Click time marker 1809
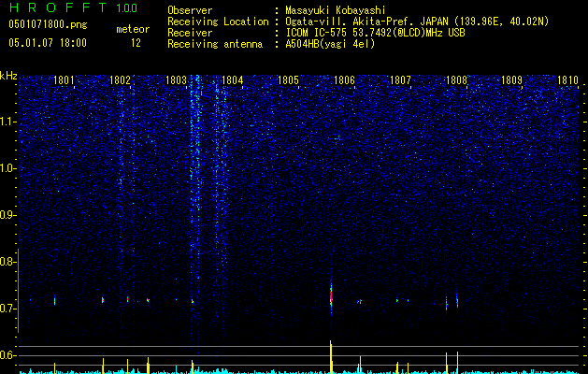This screenshot has height=374, width=588. (512, 80)
